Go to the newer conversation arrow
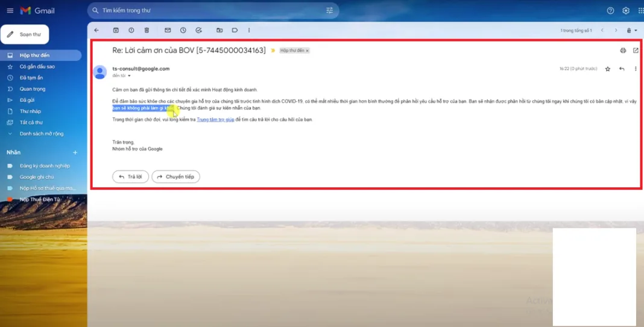Viewport: 644px width, 327px height. coord(602,30)
